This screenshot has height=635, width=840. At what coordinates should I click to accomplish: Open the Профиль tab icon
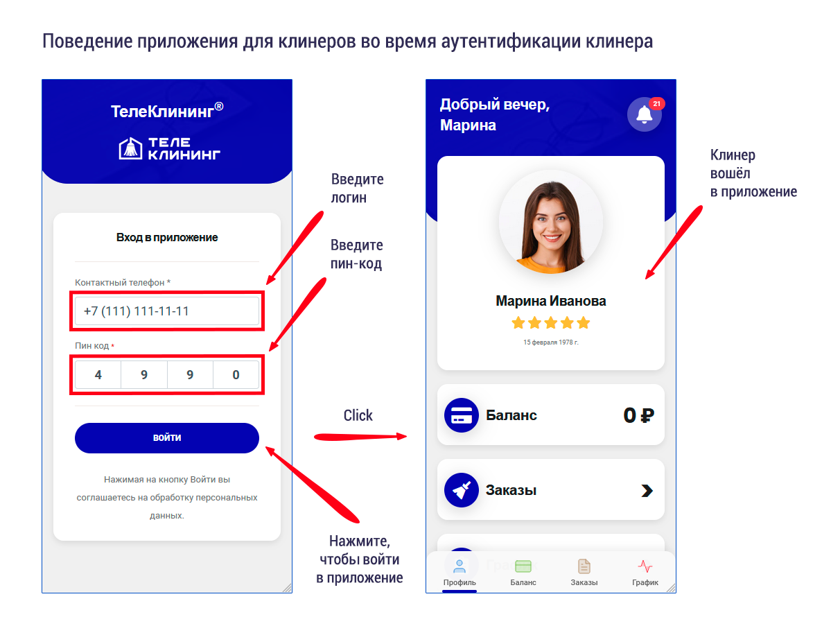(460, 566)
